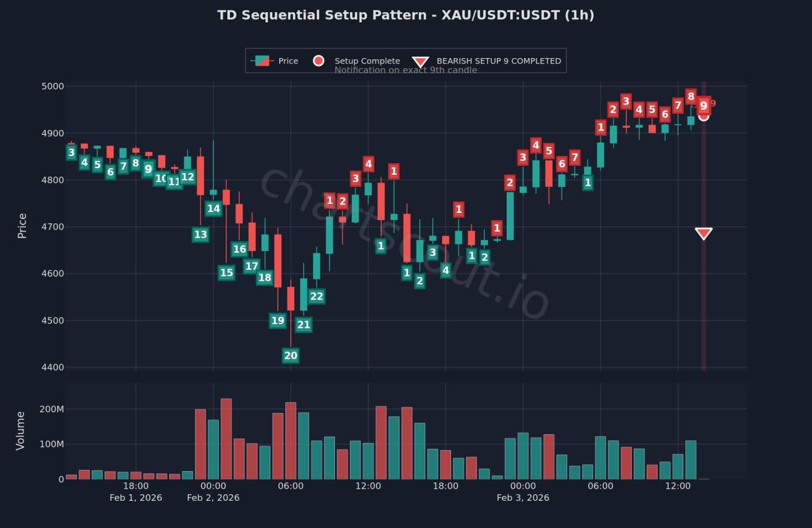Pick the green count label 15
This screenshot has width=812, height=528.
pyautogui.click(x=226, y=273)
